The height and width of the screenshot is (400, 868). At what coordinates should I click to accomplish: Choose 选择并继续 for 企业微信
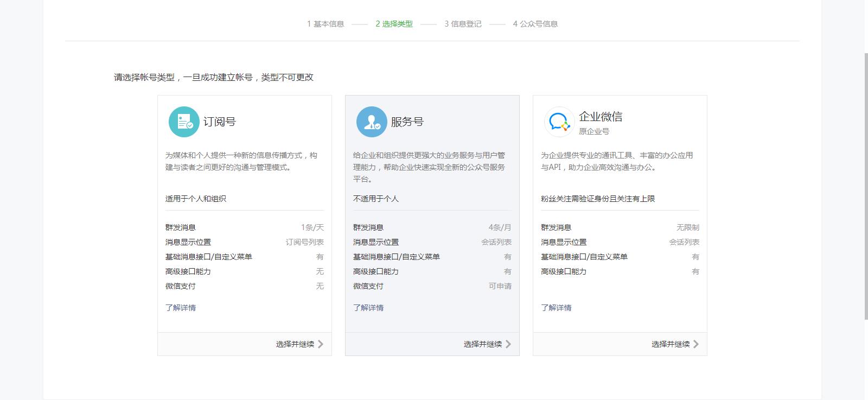point(671,344)
